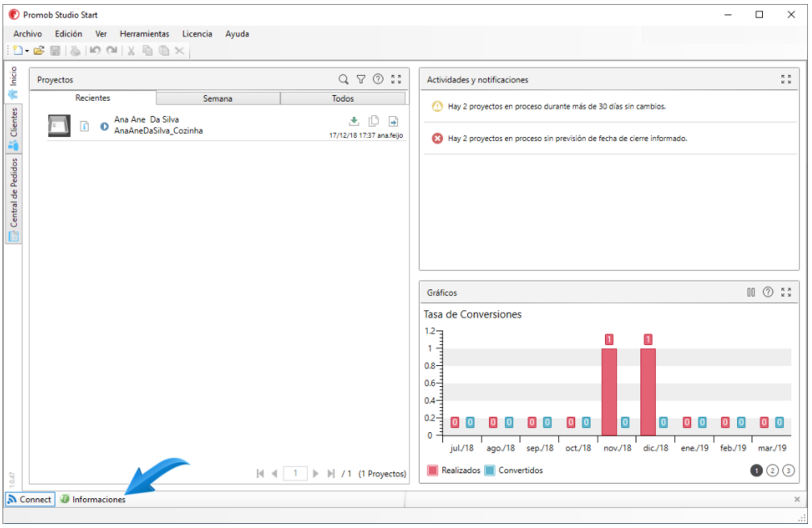
Task: Open the Licencia menu
Action: (x=197, y=34)
